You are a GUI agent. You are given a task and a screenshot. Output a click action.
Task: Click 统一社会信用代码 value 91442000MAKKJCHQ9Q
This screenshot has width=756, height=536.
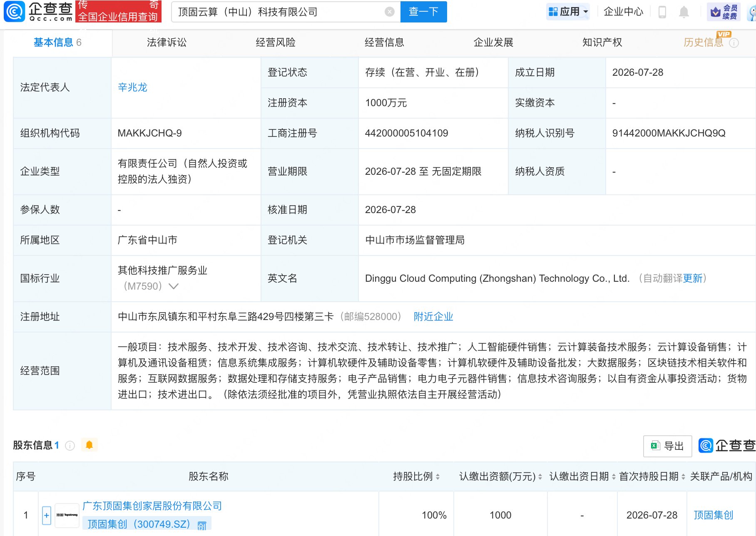(669, 133)
